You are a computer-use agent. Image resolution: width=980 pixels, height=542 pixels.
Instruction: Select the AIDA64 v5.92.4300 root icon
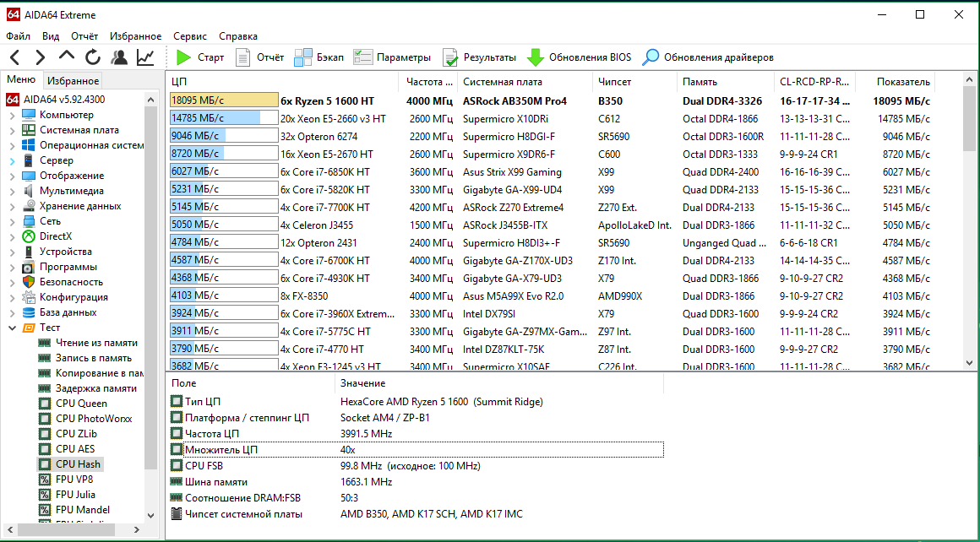tap(14, 100)
